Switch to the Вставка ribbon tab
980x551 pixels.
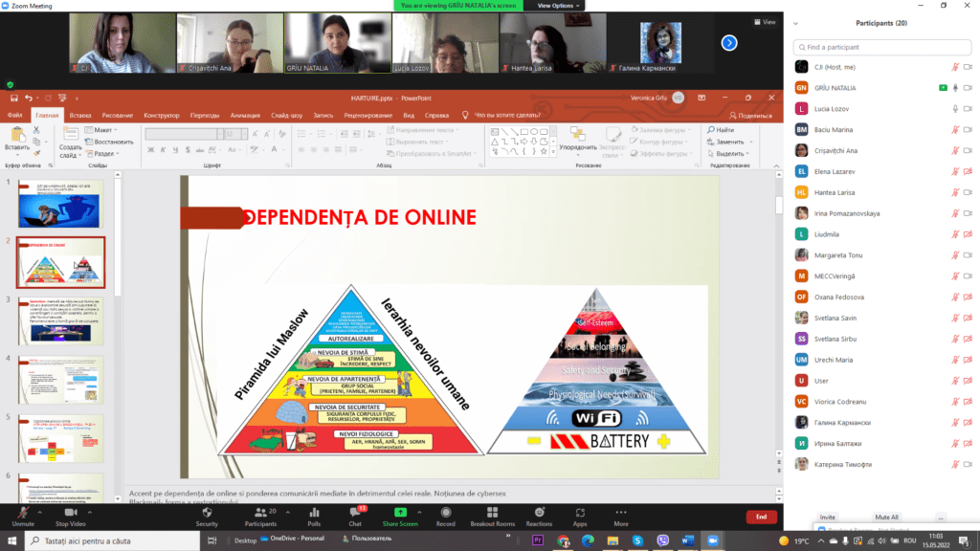point(81,115)
